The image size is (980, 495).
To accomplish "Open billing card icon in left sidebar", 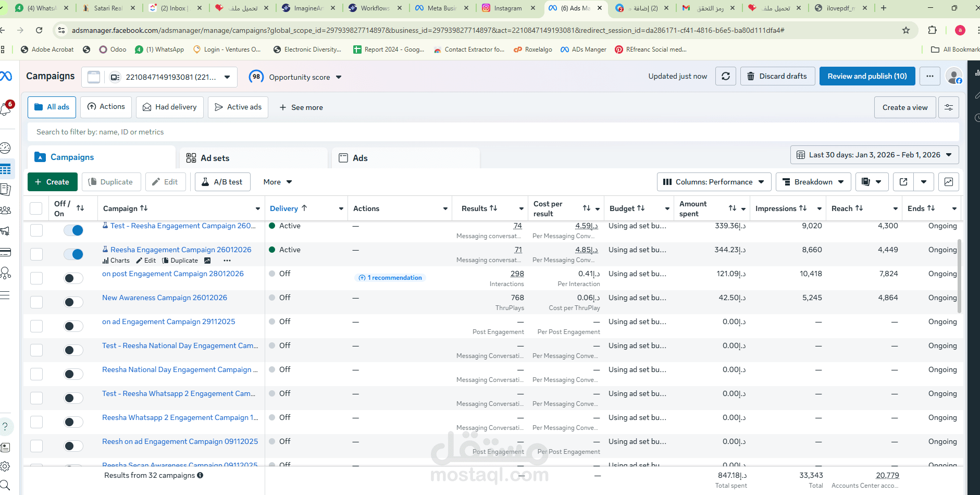I will coord(5,252).
